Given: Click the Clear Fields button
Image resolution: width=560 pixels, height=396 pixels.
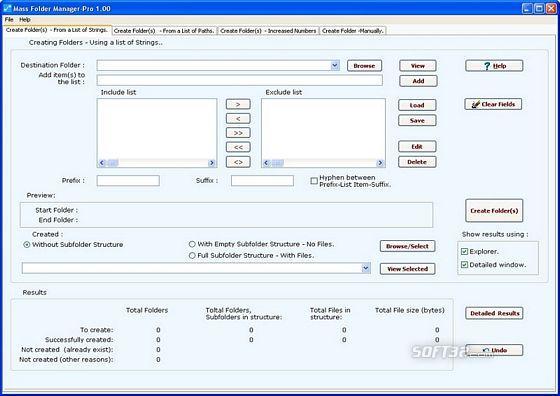Looking at the screenshot, I should coord(493,104).
